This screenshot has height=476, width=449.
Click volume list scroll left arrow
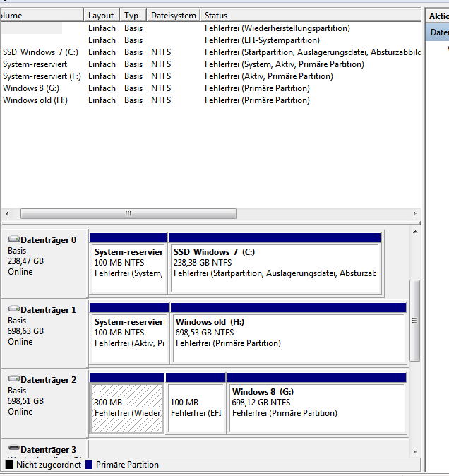point(7,213)
